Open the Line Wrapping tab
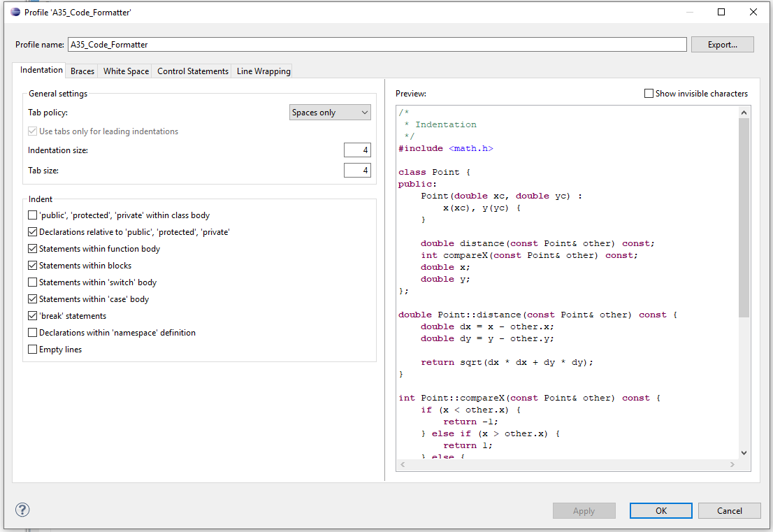773x532 pixels. click(261, 71)
